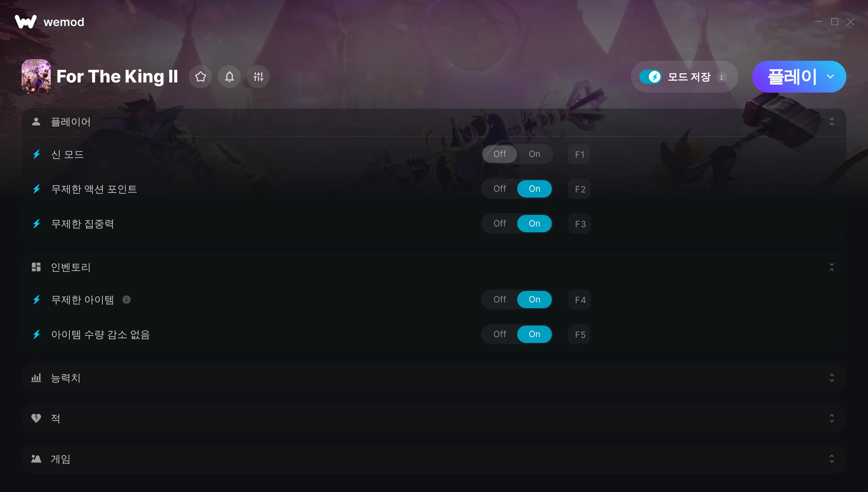868x492 pixels.
Task: Open the notification bell icon
Action: coord(229,77)
